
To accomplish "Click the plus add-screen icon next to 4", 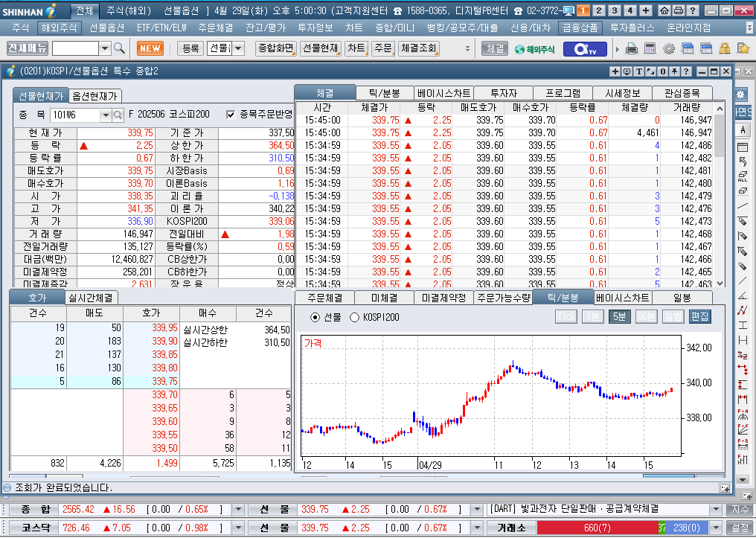I will coord(646,10).
